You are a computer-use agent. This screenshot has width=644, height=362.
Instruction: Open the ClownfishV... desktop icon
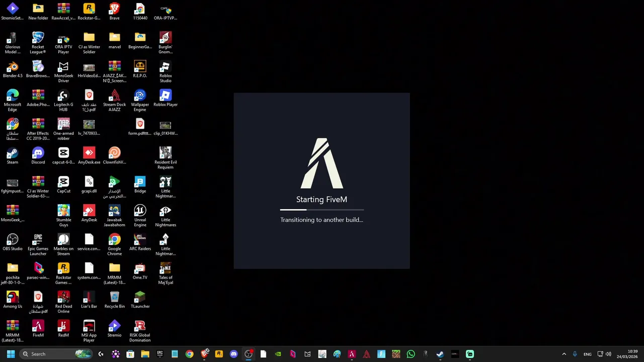114,156
